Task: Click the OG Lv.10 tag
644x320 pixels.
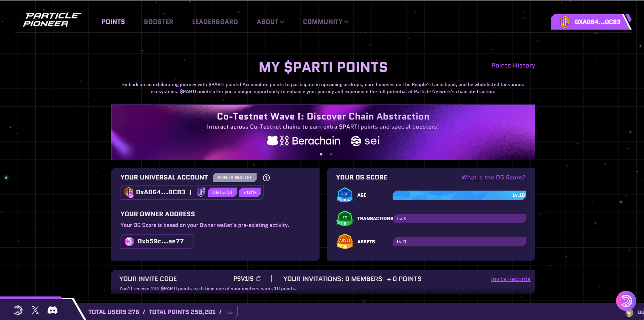Action: click(x=222, y=192)
